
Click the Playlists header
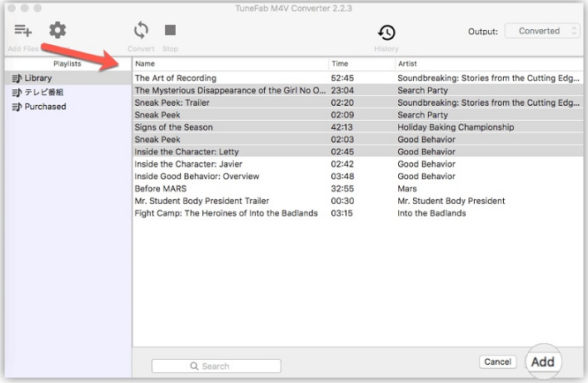pos(67,64)
